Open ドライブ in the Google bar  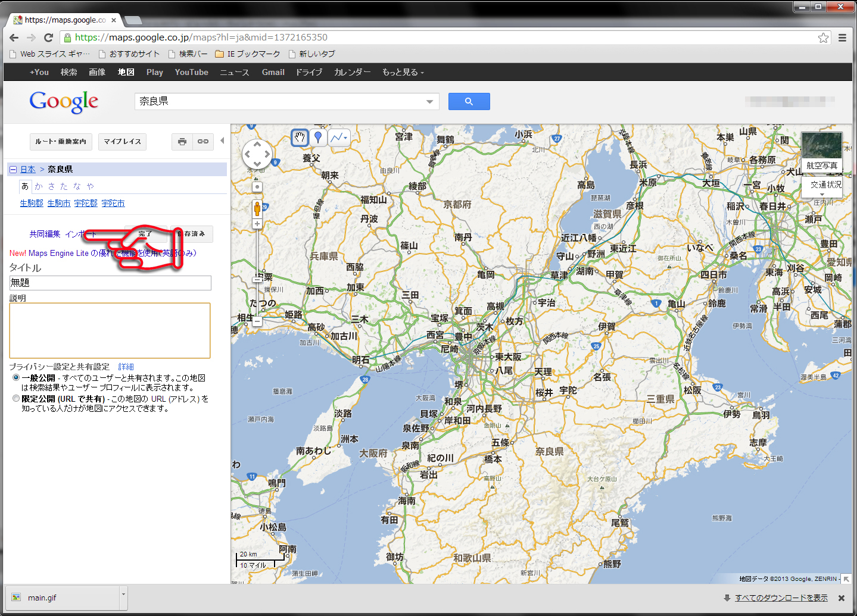(x=309, y=73)
